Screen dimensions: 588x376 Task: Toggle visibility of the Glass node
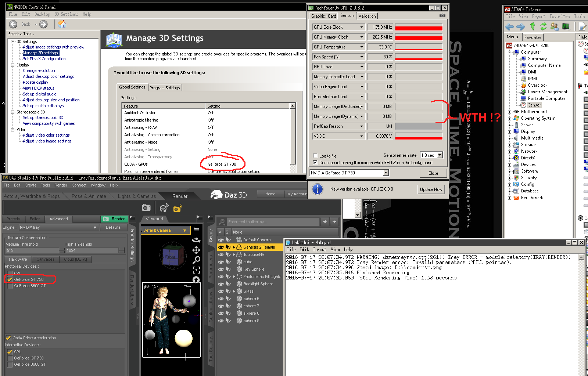pyautogui.click(x=221, y=291)
